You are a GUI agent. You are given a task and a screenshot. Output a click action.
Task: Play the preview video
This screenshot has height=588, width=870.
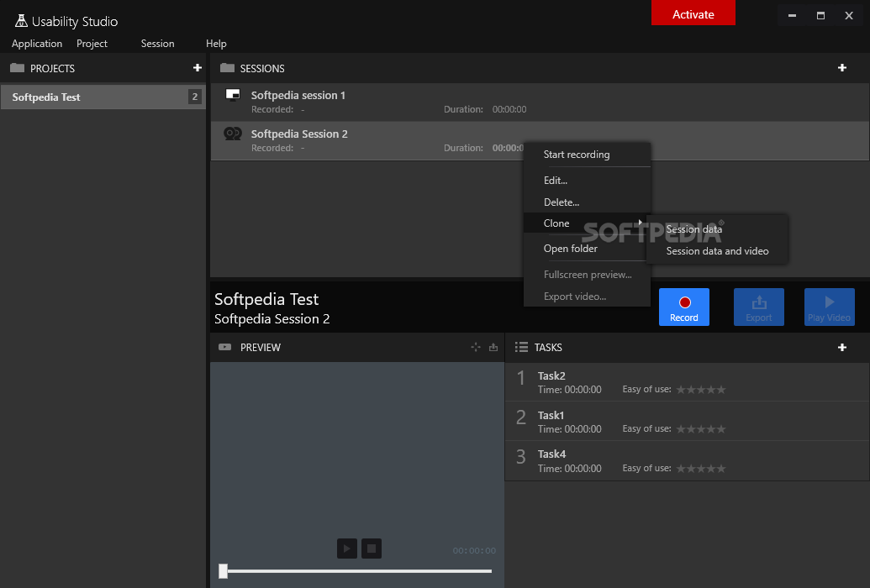[x=347, y=549]
